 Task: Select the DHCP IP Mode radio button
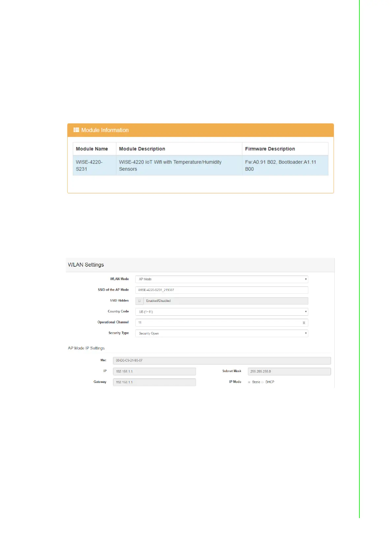coord(263,382)
